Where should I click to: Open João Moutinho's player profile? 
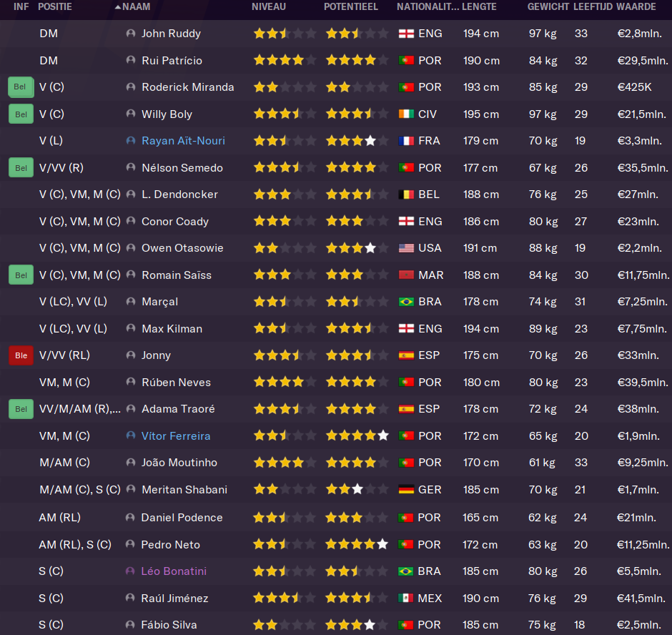(x=179, y=462)
